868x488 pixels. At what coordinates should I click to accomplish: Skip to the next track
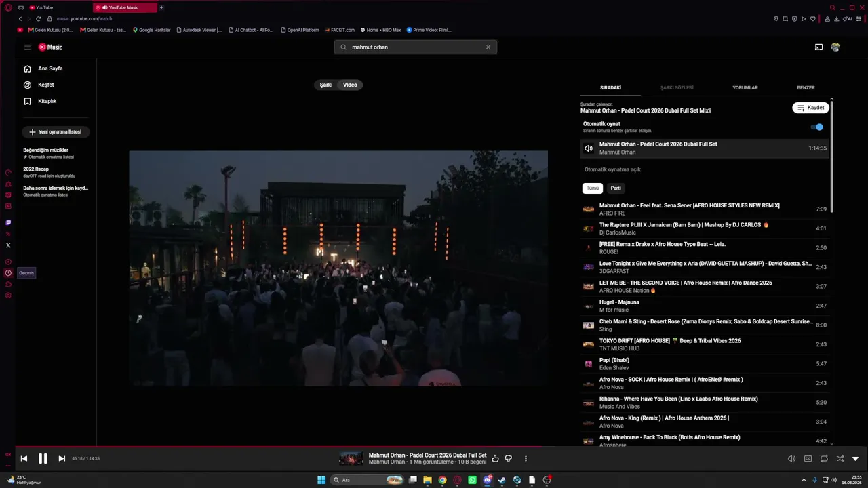point(62,459)
